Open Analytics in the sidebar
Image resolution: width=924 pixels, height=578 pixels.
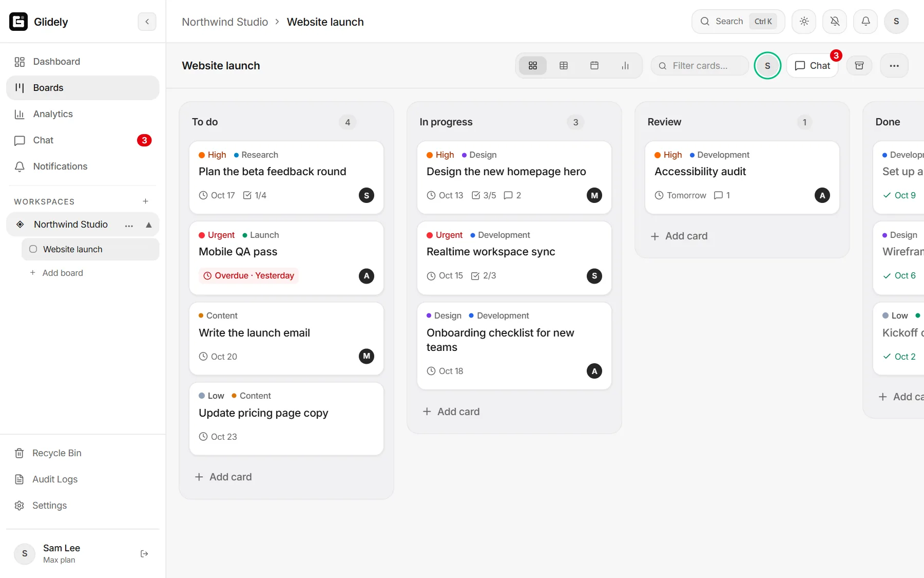coord(83,114)
